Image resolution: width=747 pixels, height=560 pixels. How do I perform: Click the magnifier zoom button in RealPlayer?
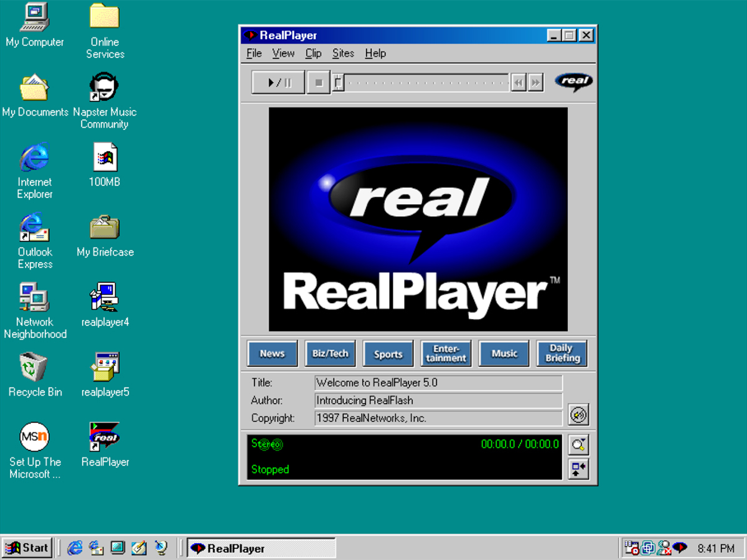pos(578,445)
